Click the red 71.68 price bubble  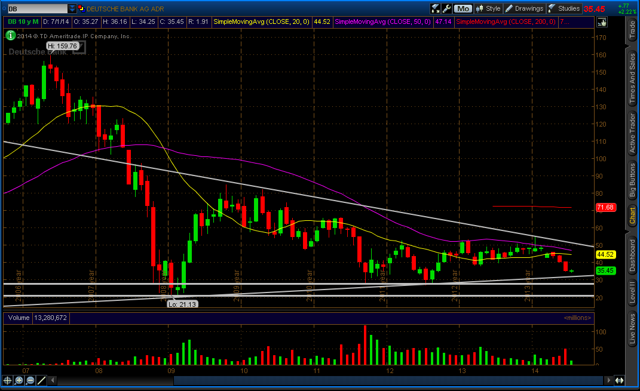click(x=605, y=207)
